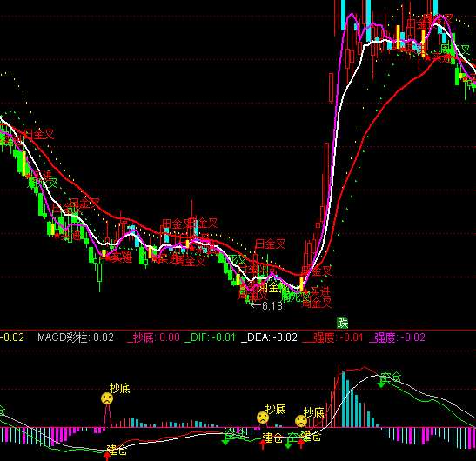Click the green 空仓 down arrow near peak
The height and width of the screenshot is (461, 476).
pyautogui.click(x=381, y=384)
